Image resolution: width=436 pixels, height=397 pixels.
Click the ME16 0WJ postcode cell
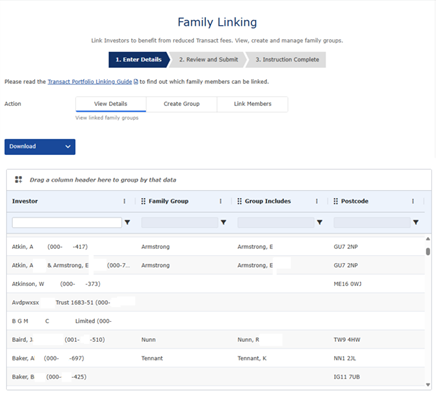(x=347, y=284)
